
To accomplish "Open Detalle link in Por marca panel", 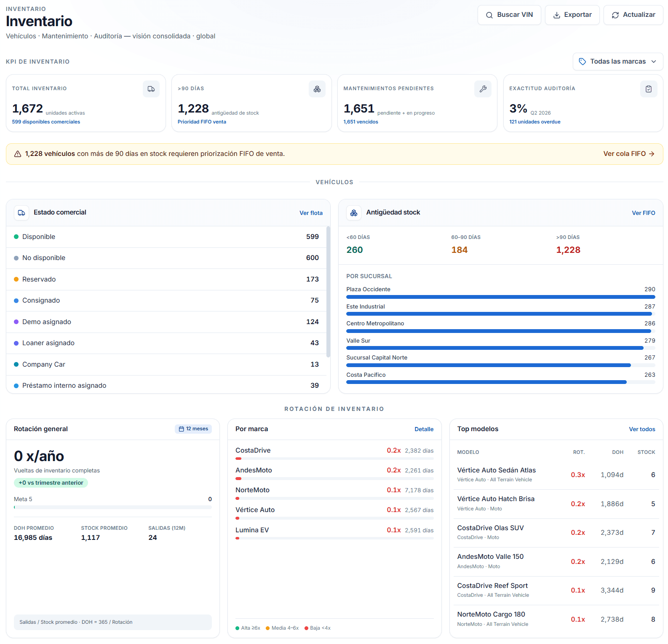I will (x=424, y=429).
